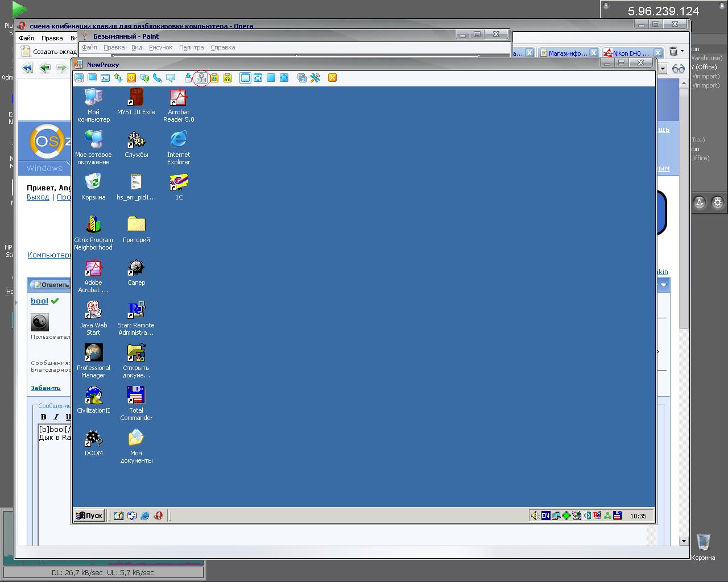Image resolution: width=728 pixels, height=582 pixels.
Task: Select the Григорий folder on the remote desktop
Action: click(x=136, y=230)
